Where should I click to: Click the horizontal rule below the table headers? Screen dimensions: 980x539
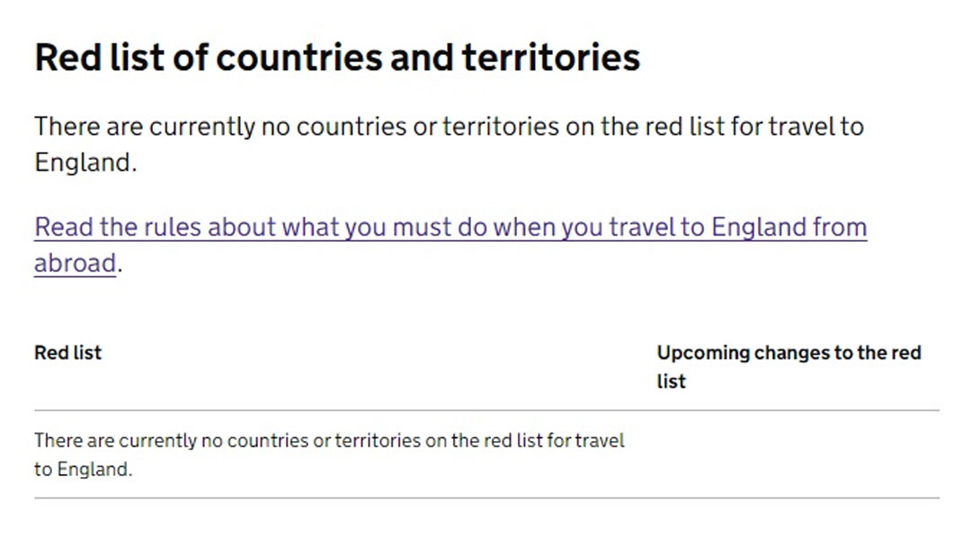[486, 411]
